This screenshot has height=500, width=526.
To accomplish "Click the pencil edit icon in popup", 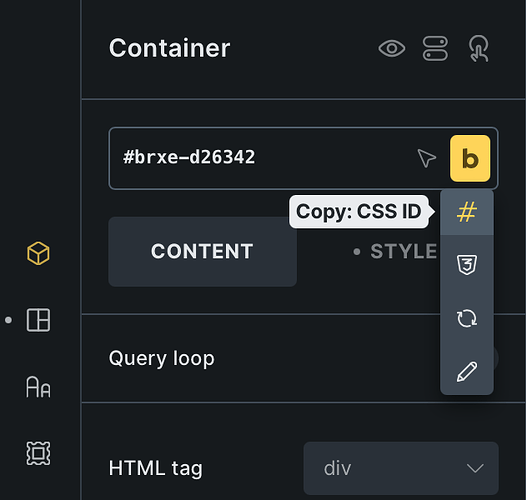I will [x=467, y=371].
